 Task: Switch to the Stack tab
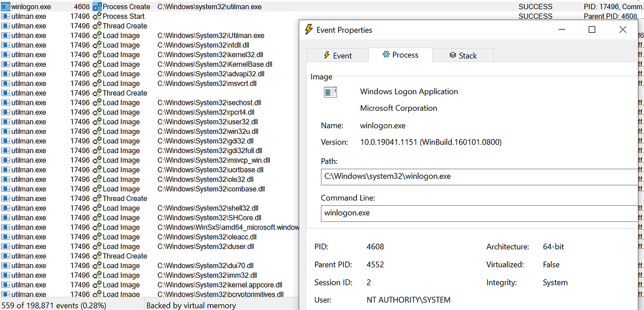click(x=463, y=55)
